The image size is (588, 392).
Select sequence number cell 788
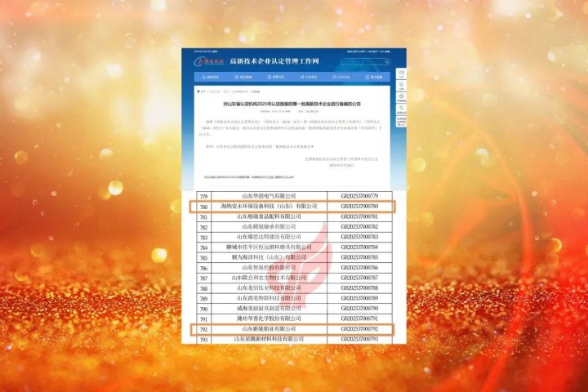(203, 288)
